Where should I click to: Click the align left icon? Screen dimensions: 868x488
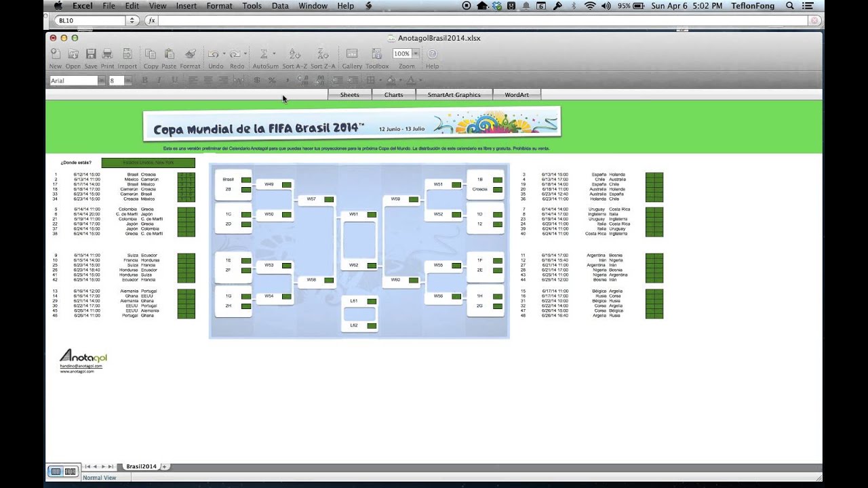[x=193, y=80]
